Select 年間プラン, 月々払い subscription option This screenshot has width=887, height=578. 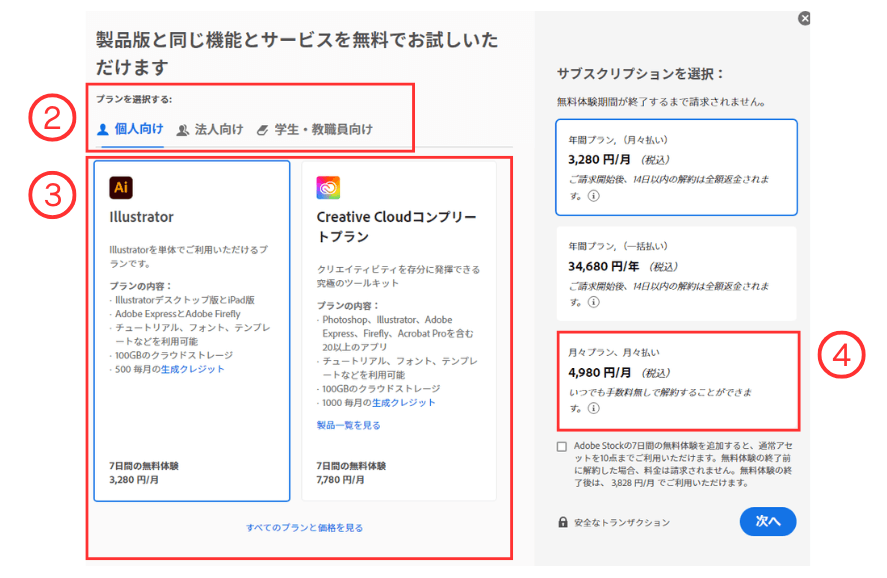(x=676, y=167)
